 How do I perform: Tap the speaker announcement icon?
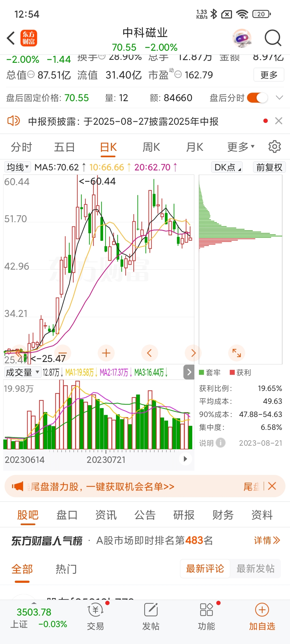[x=13, y=121]
